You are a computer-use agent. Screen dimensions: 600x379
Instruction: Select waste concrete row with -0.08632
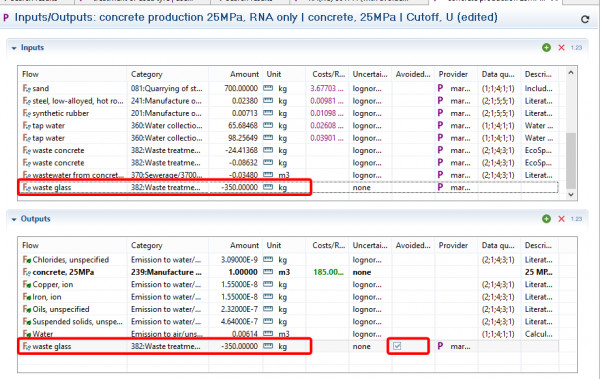click(x=288, y=163)
